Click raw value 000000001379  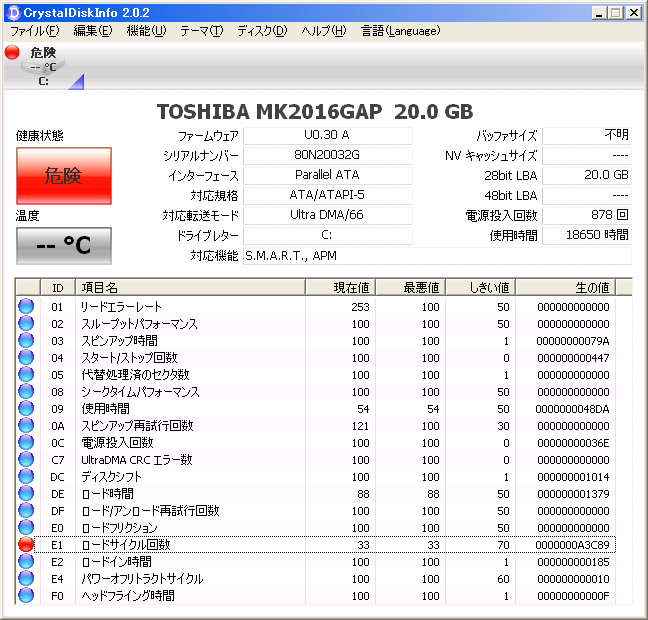click(574, 494)
